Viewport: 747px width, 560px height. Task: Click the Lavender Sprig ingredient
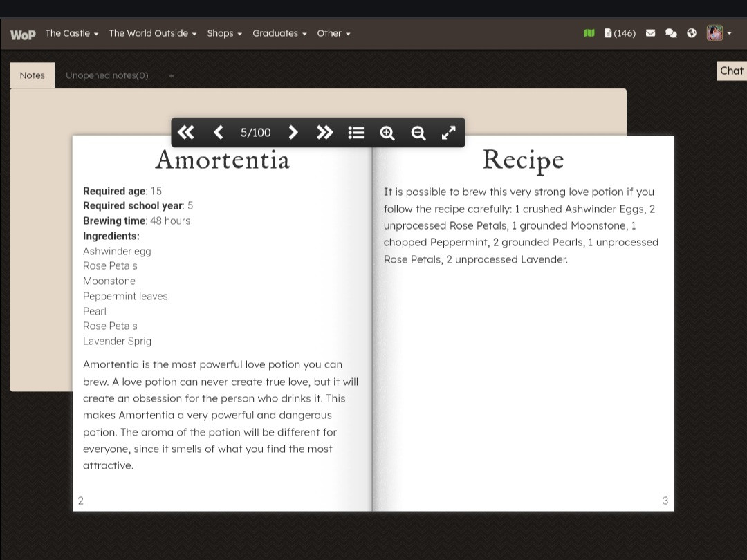click(x=117, y=342)
